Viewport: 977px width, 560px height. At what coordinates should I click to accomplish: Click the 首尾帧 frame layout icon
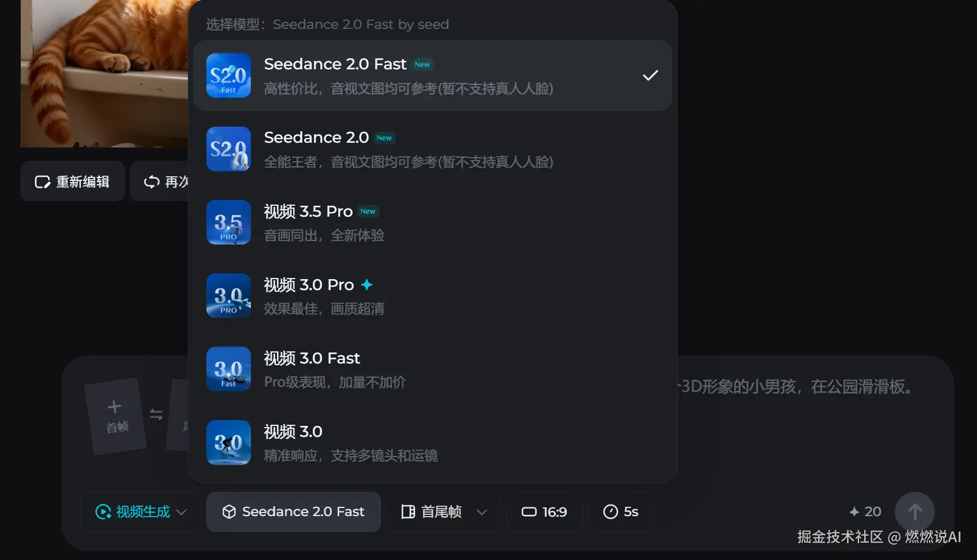pyautogui.click(x=408, y=511)
